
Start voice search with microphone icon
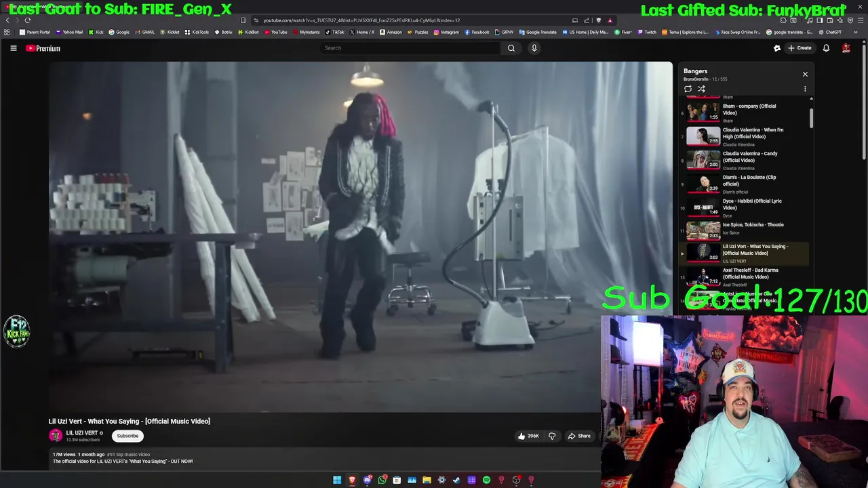(534, 48)
